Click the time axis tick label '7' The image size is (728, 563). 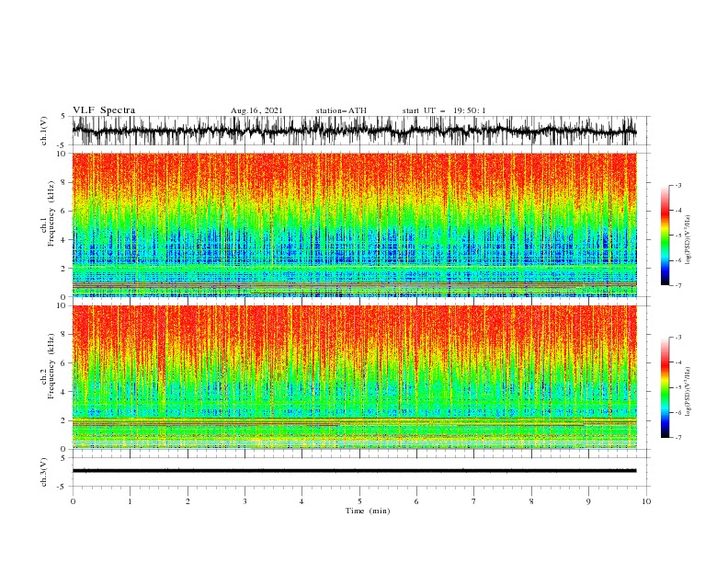click(x=474, y=501)
